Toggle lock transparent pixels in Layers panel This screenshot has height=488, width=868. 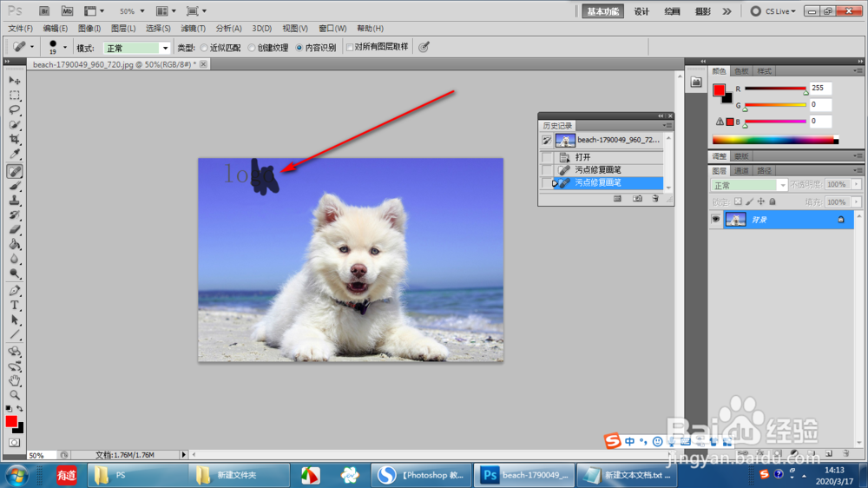tap(738, 201)
